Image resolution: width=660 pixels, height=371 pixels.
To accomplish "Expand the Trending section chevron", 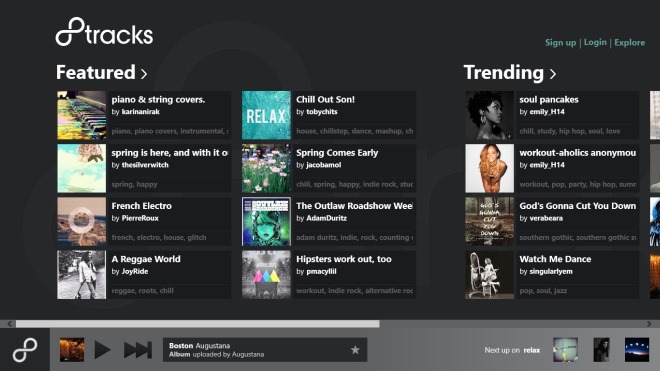I will [x=553, y=74].
